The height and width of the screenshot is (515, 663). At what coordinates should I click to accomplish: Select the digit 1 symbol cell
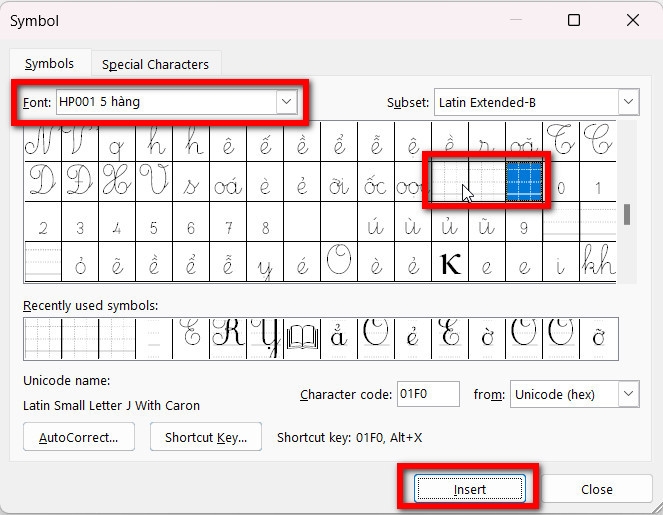pyautogui.click(x=598, y=182)
